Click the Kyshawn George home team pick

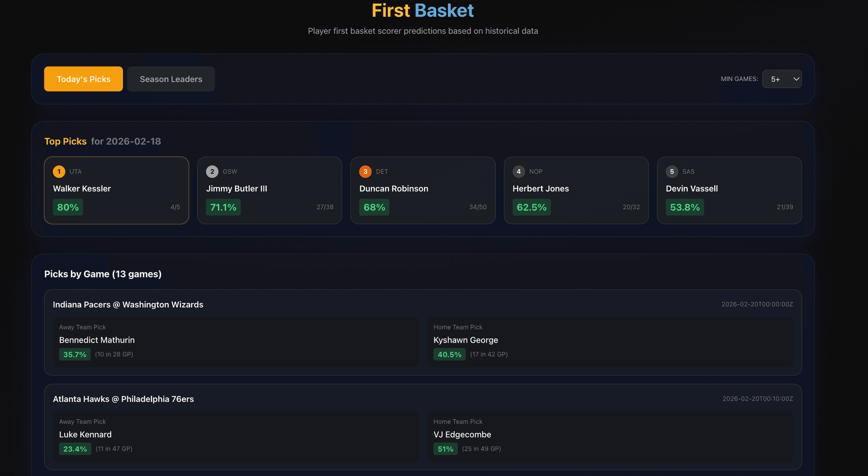tap(466, 340)
